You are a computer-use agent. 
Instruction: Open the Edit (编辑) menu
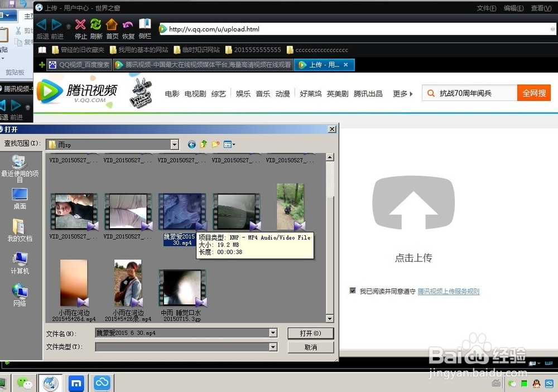point(513,8)
